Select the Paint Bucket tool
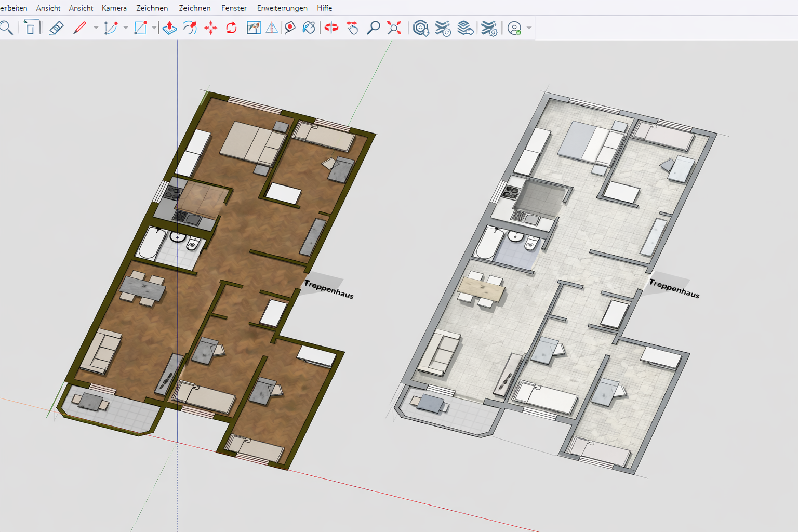Screen dimensions: 798x532 point(309,28)
